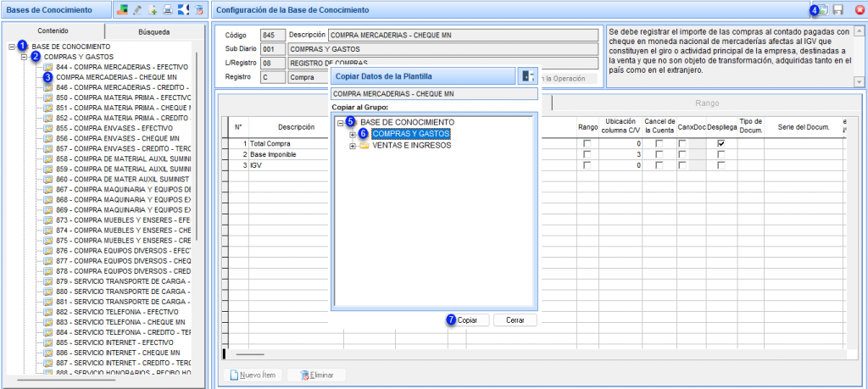Click the Eliminar button
Viewport: 868px width, 389px height.
pos(316,375)
